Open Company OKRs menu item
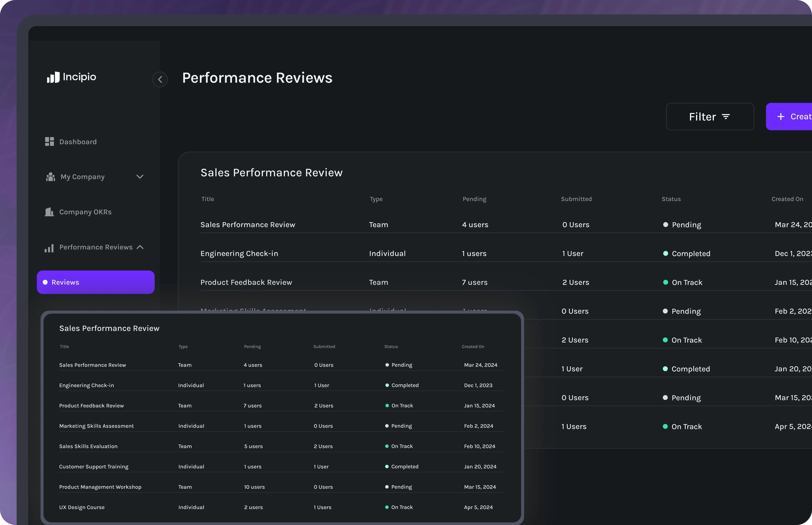 pos(85,212)
